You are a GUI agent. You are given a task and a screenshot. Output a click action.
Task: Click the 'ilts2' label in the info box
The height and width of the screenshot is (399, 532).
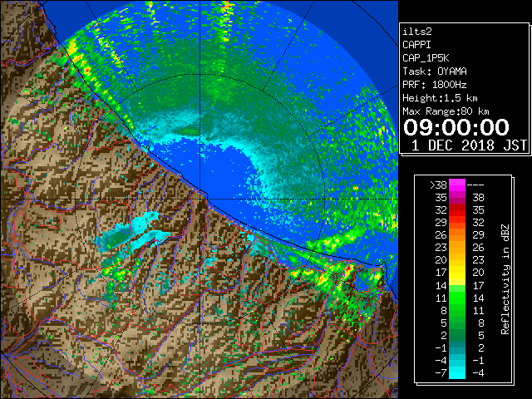pos(417,32)
